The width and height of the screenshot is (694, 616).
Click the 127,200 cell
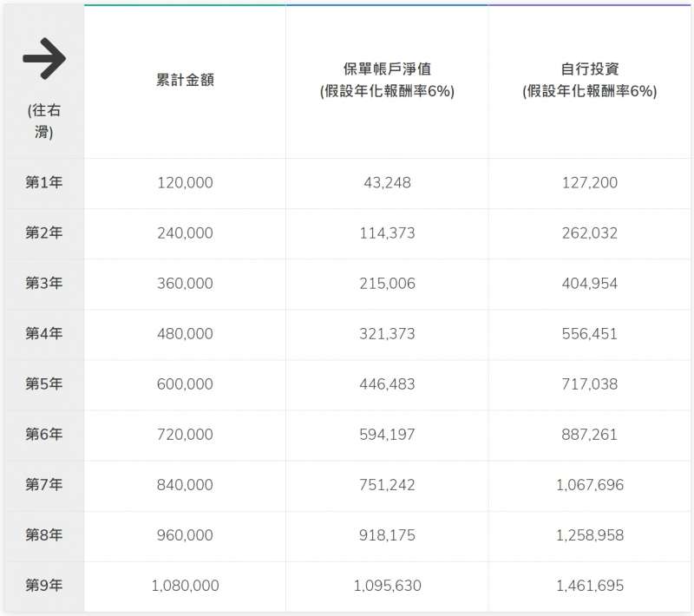tap(590, 183)
